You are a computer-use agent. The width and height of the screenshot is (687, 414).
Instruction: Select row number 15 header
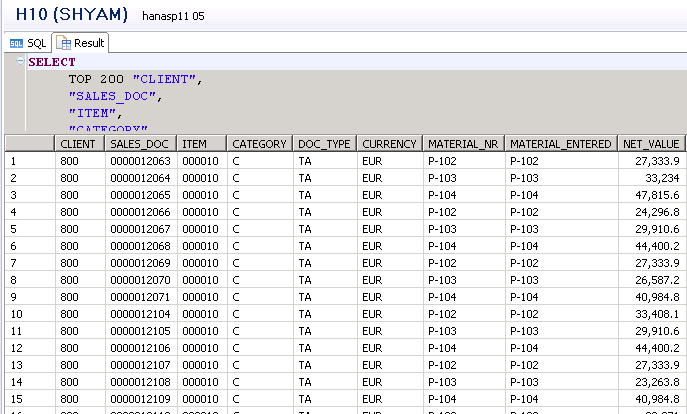(30, 399)
